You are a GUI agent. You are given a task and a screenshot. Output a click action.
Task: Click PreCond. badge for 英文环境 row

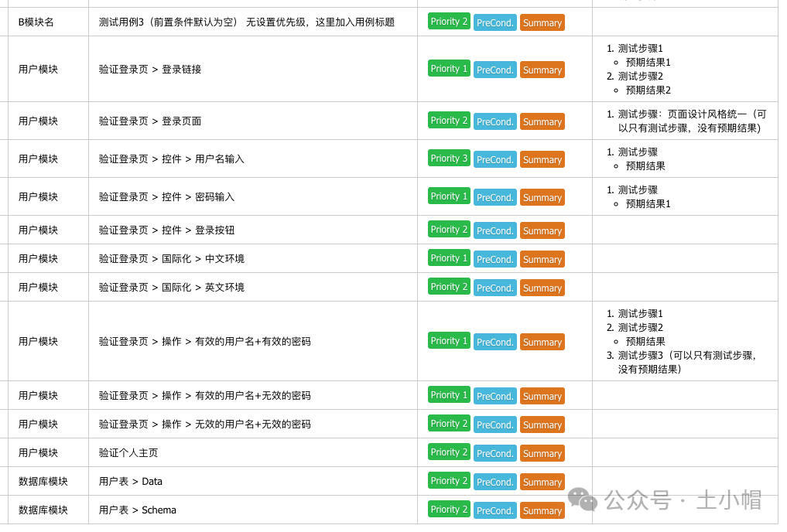495,288
